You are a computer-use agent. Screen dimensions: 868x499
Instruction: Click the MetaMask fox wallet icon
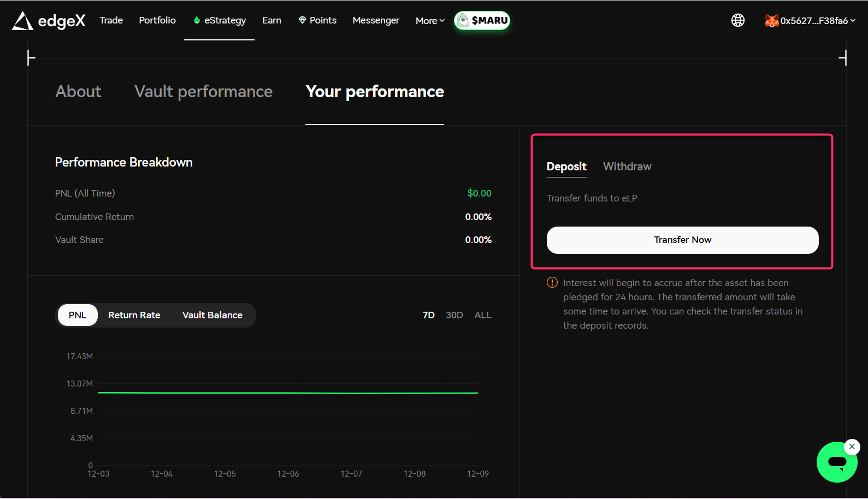click(771, 21)
